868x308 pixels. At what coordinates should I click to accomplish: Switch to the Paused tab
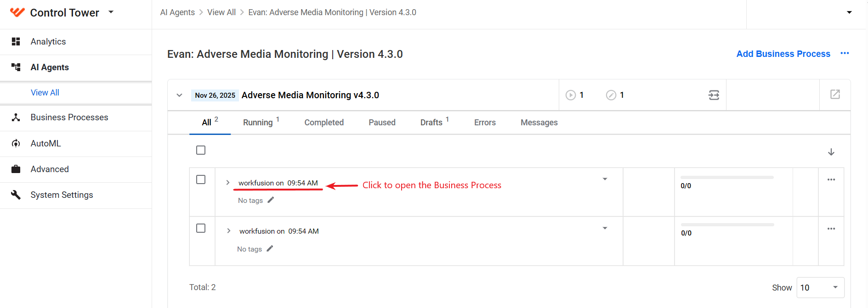[382, 123]
